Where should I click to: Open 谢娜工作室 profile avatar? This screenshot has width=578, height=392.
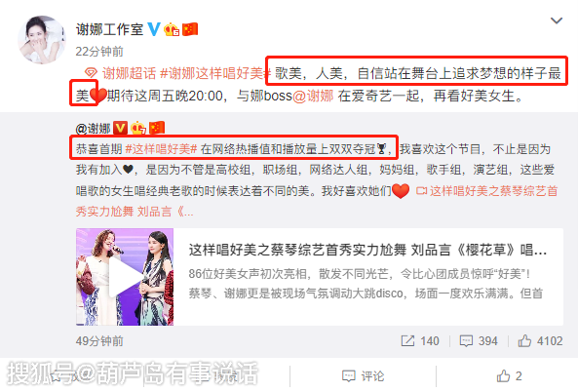pos(42,40)
